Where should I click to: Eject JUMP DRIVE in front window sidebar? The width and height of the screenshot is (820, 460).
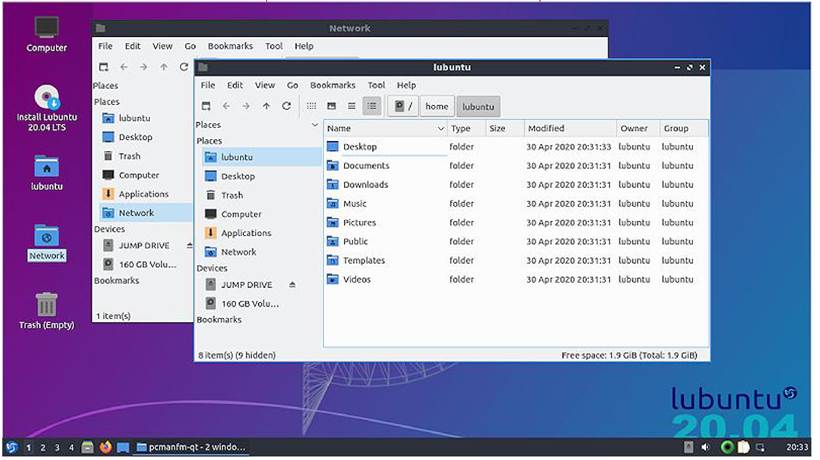292,284
